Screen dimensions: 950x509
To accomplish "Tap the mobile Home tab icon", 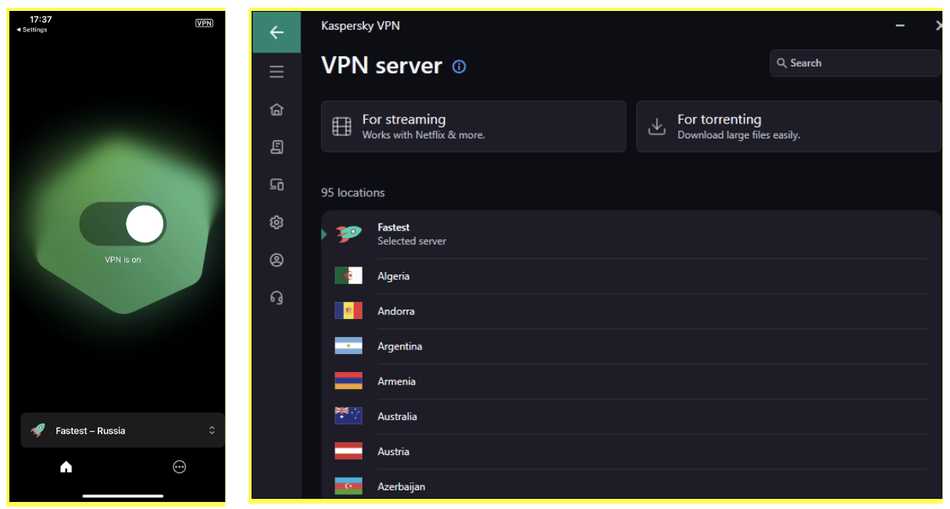I will tap(66, 466).
